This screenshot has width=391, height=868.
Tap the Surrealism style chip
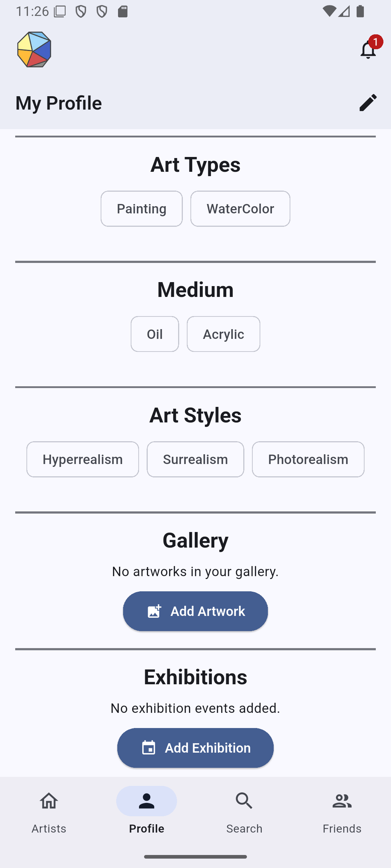pos(195,459)
